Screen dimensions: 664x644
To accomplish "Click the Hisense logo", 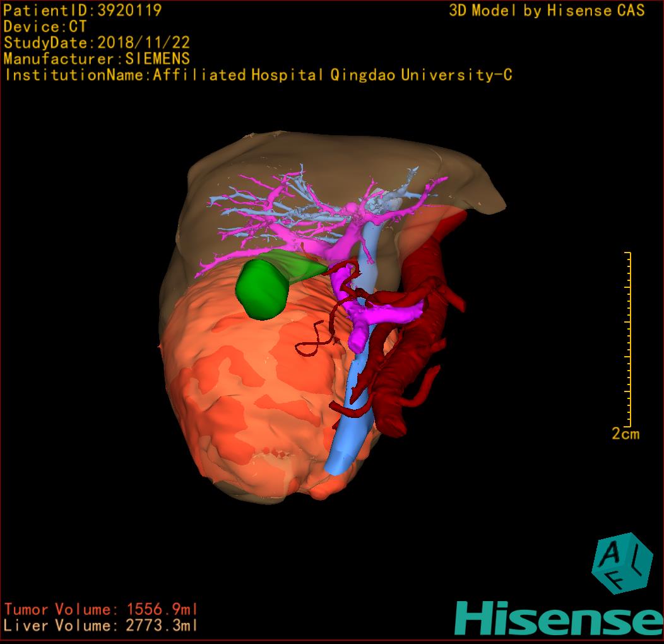I will [559, 619].
